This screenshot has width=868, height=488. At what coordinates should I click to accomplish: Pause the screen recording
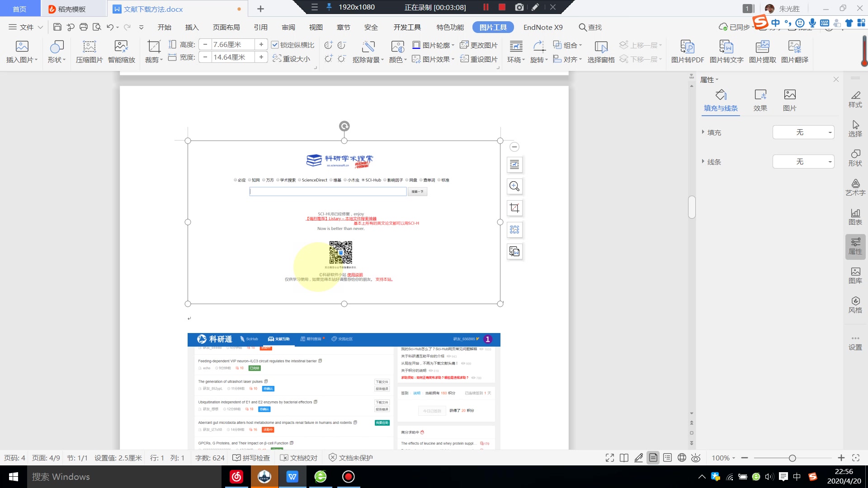[486, 7]
